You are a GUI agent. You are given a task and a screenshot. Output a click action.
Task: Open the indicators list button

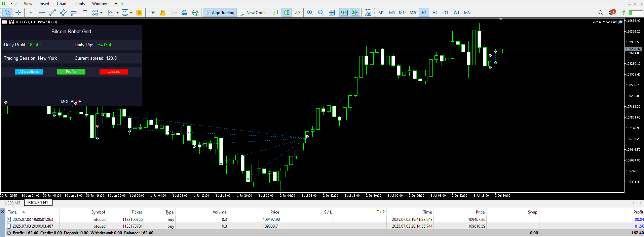coord(111,13)
